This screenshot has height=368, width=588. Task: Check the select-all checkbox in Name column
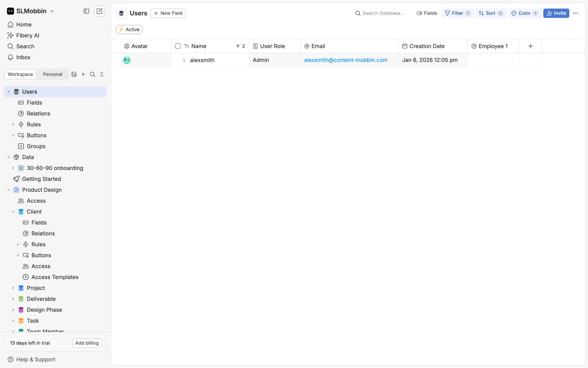point(178,46)
